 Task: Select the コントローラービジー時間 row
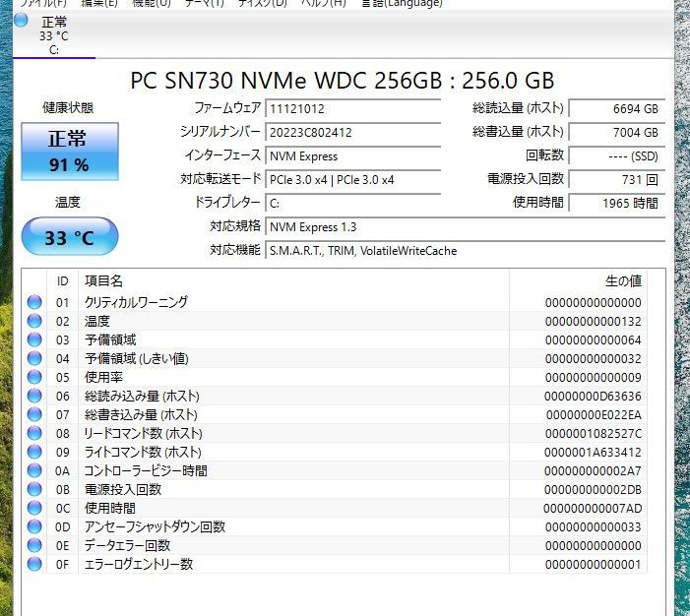[x=335, y=470]
